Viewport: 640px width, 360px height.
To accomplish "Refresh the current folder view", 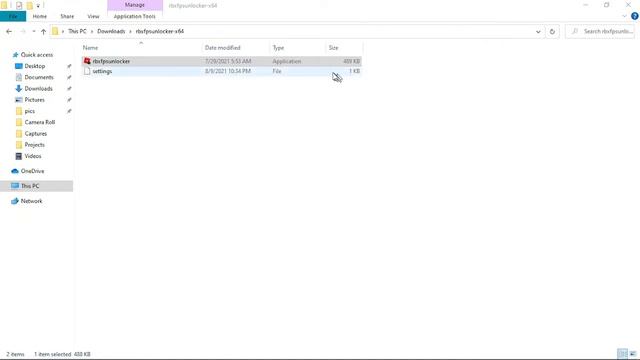I will [x=552, y=31].
